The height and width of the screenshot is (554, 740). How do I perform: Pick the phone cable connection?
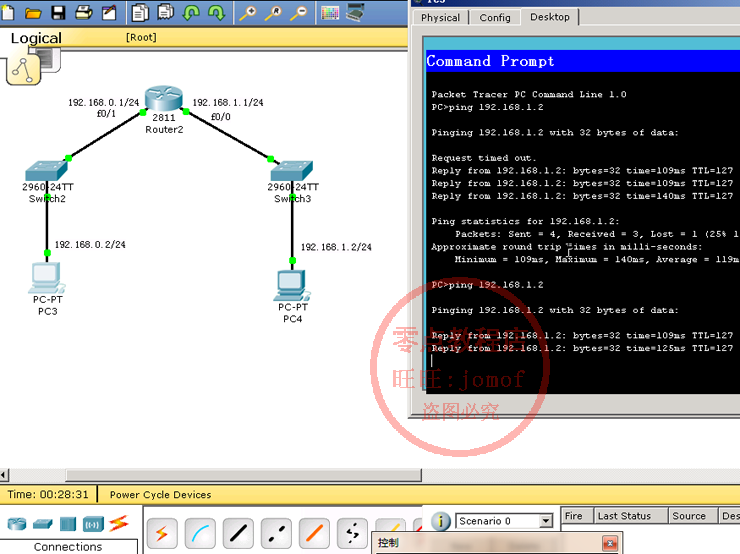coord(352,533)
